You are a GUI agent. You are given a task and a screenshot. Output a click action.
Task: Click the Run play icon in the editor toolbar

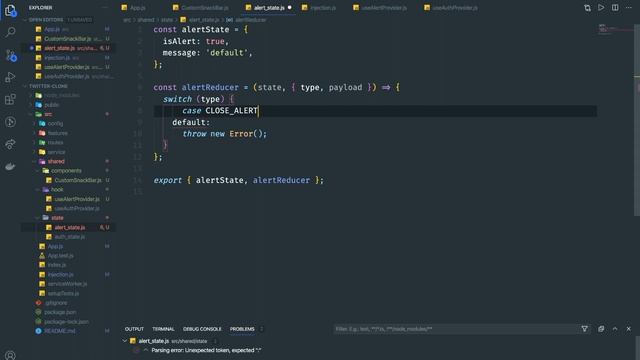[x=601, y=8]
